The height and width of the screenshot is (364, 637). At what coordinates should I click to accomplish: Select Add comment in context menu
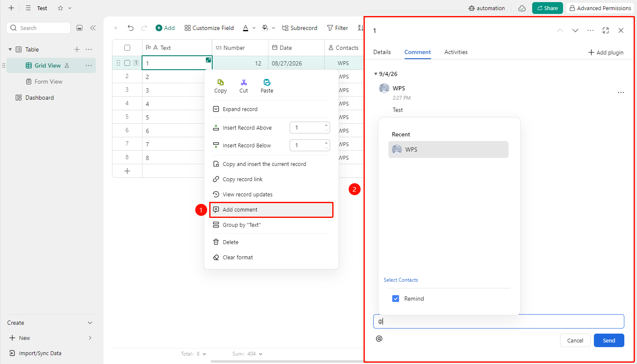pyautogui.click(x=271, y=210)
